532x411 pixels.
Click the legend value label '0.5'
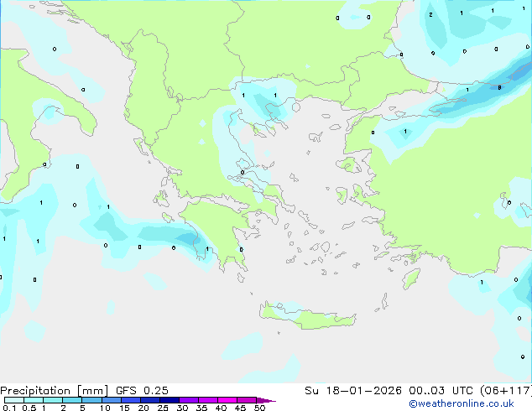click(x=29, y=408)
